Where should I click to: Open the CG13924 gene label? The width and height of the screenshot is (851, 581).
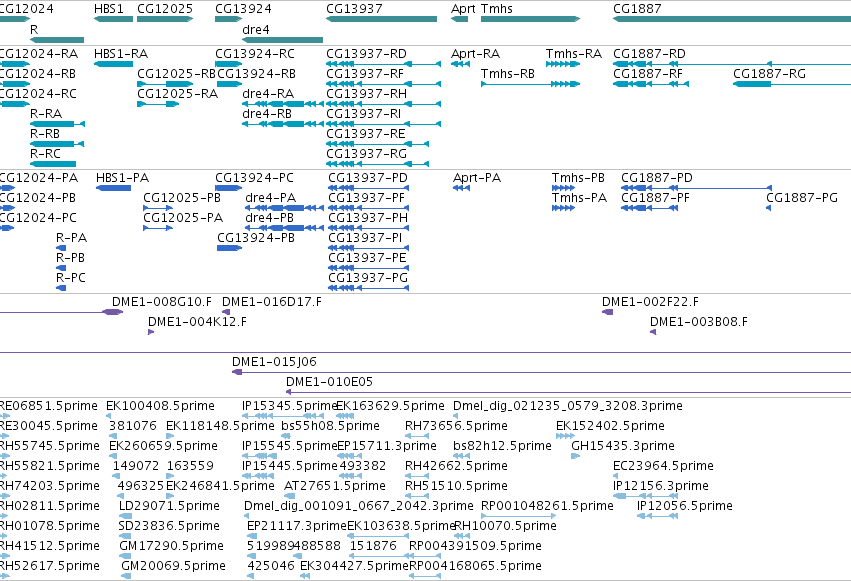click(243, 9)
